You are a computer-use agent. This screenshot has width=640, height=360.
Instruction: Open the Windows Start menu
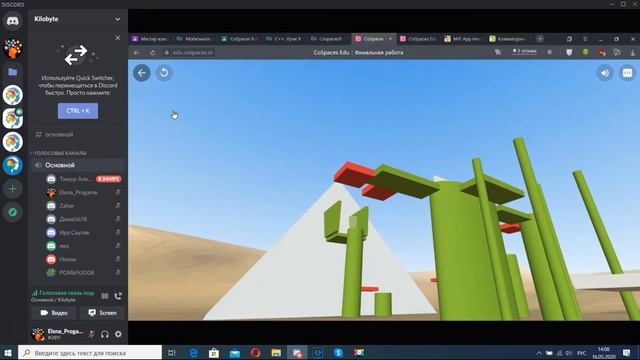pyautogui.click(x=8, y=353)
